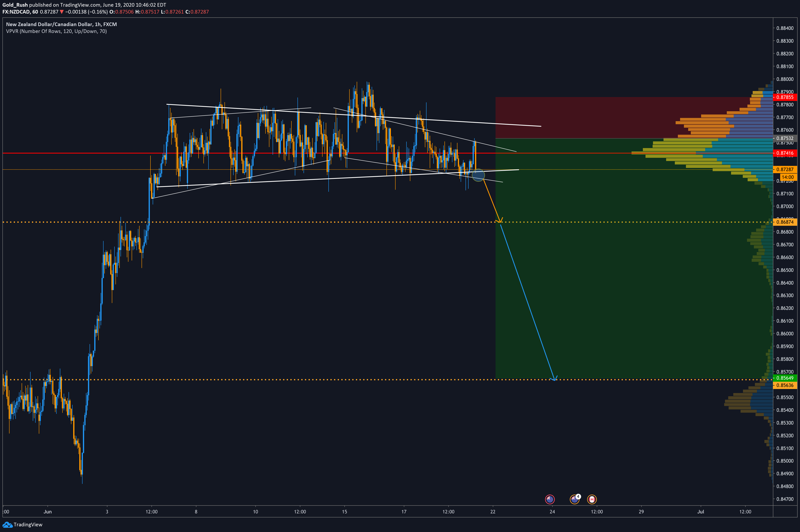This screenshot has width=800, height=532.
Task: Click the TradingView wordmark at bottom left
Action: (28, 525)
